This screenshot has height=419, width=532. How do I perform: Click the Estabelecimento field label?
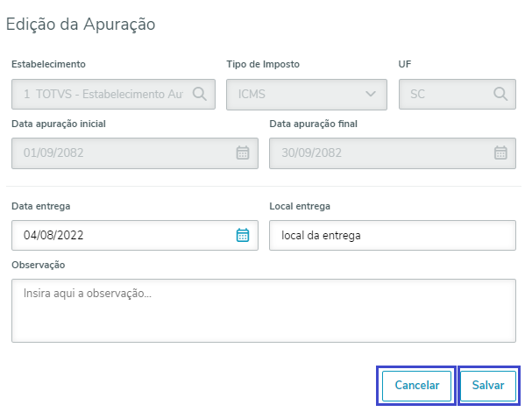pyautogui.click(x=48, y=64)
